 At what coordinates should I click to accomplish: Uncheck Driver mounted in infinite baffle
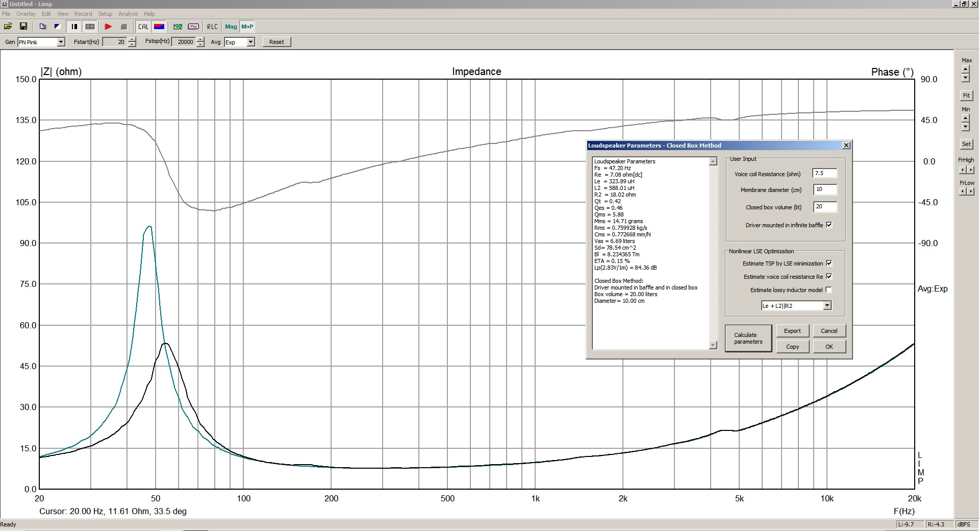pyautogui.click(x=829, y=225)
